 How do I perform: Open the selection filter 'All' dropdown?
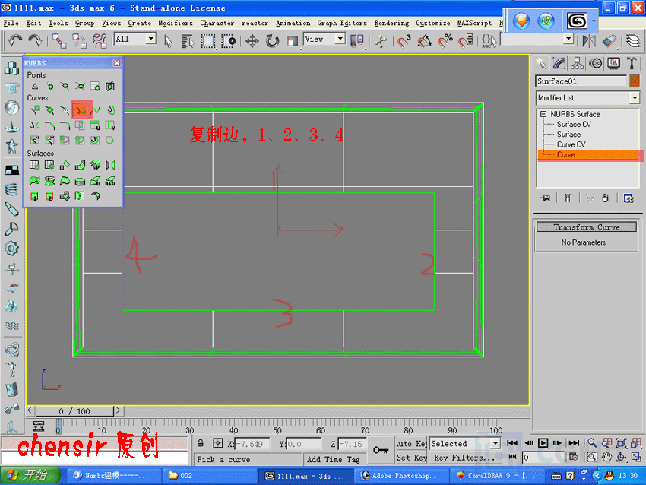151,39
